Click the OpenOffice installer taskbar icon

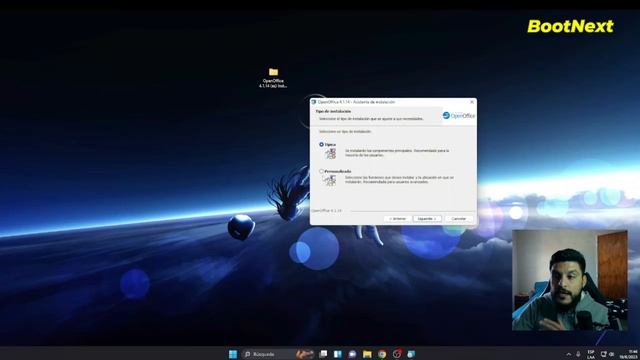tap(411, 354)
